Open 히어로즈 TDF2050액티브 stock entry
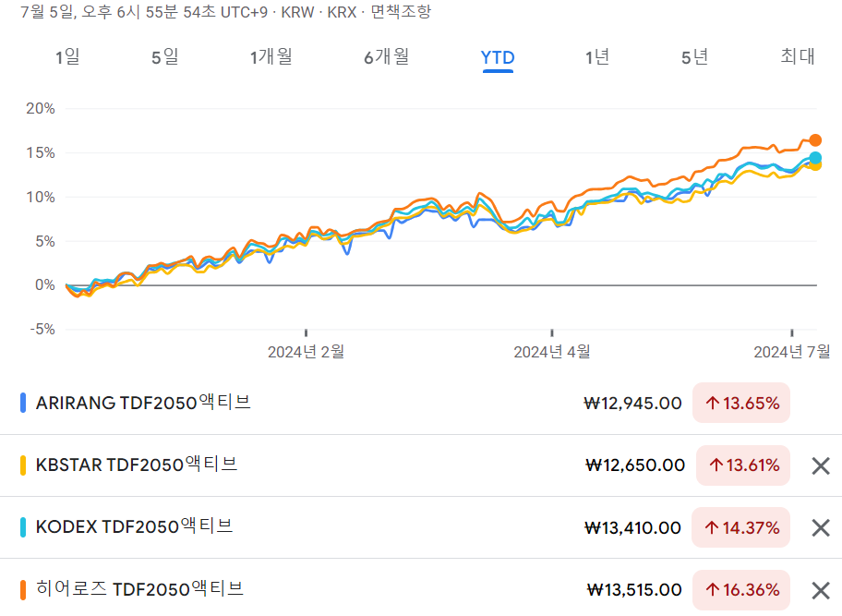842x616 pixels. pos(139,588)
